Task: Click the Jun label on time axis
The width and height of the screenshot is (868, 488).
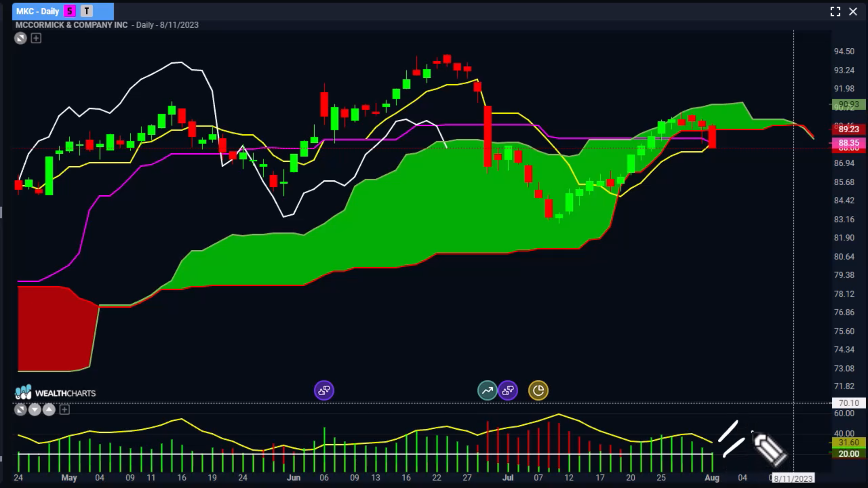Action: [x=293, y=478]
